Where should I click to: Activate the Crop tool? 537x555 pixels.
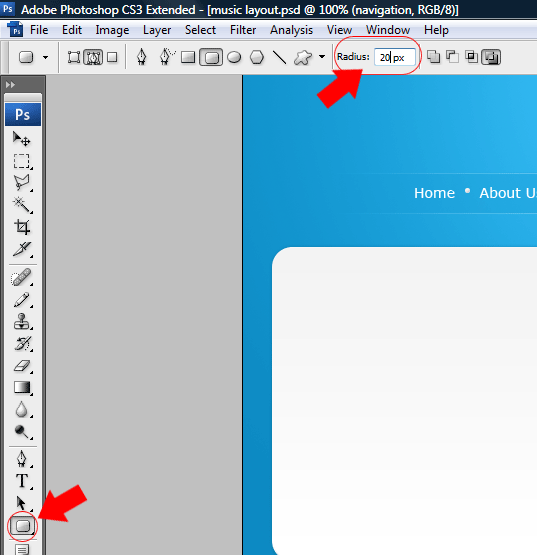click(x=22, y=227)
